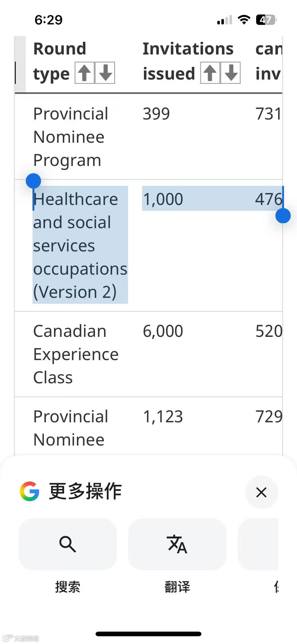Close the 更多操作 panel
Screen dimensions: 297x644
pos(261,492)
